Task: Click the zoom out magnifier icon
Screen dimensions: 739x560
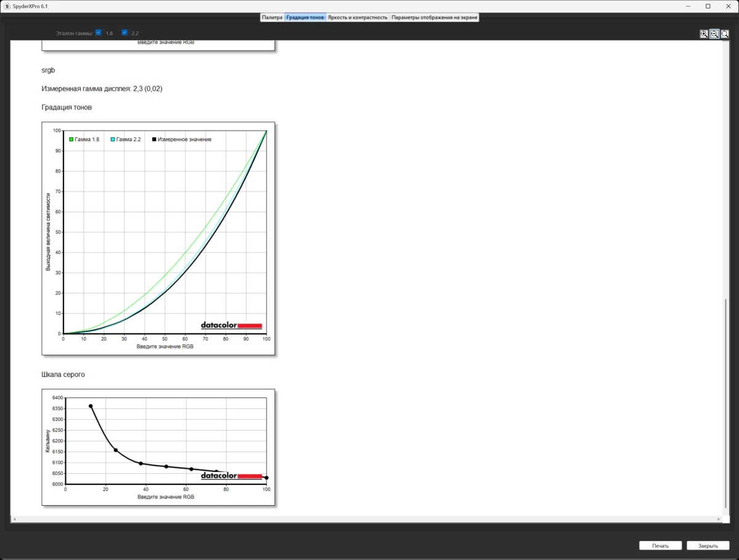Action: (714, 34)
